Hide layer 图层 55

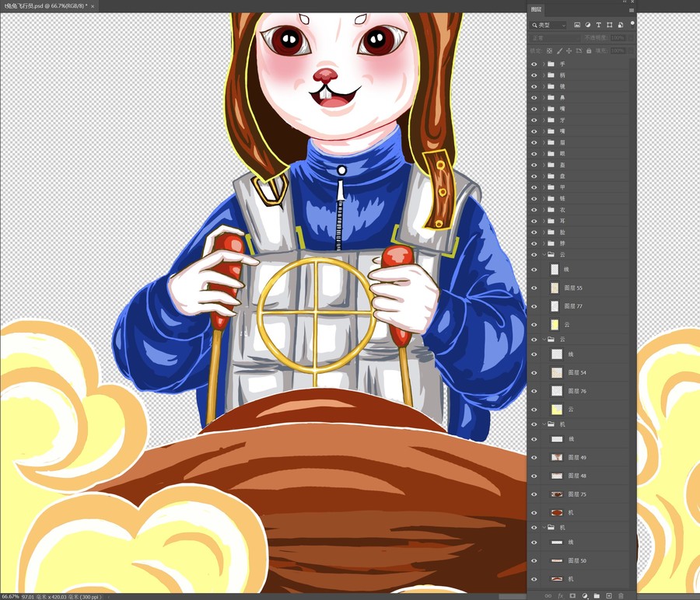pyautogui.click(x=534, y=288)
